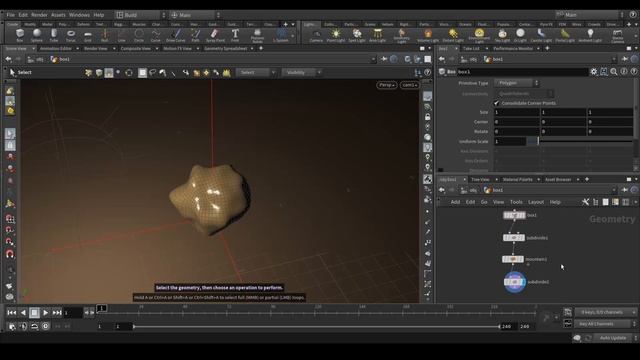640x360 pixels.
Task: Toggle list mode in network editor toolbar
Action: pyautogui.click(x=596, y=202)
